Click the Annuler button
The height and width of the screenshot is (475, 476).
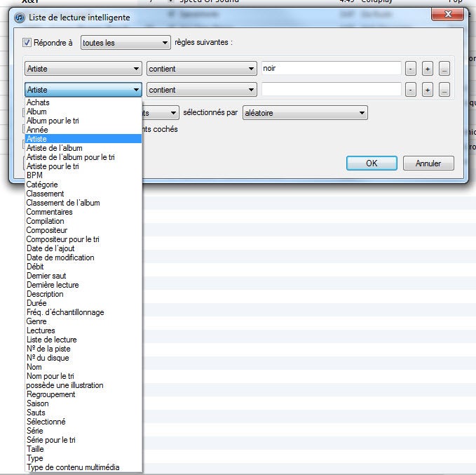click(428, 163)
